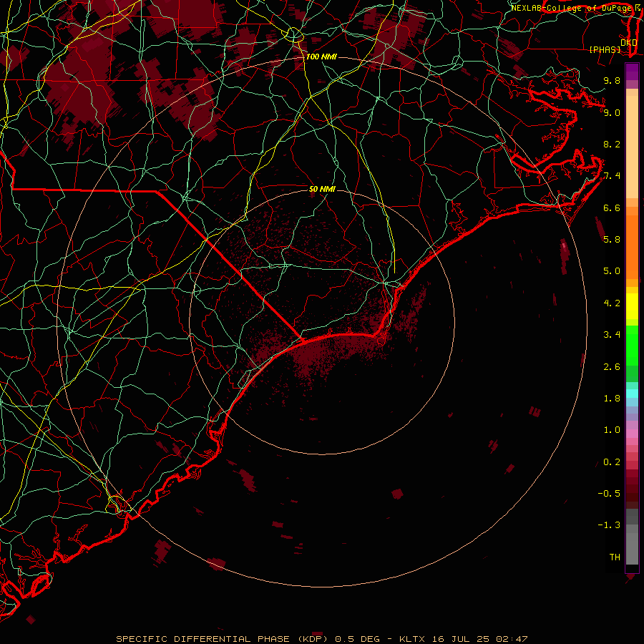Click the -1.3 scale label
The height and width of the screenshot is (644, 644).
coord(609,525)
